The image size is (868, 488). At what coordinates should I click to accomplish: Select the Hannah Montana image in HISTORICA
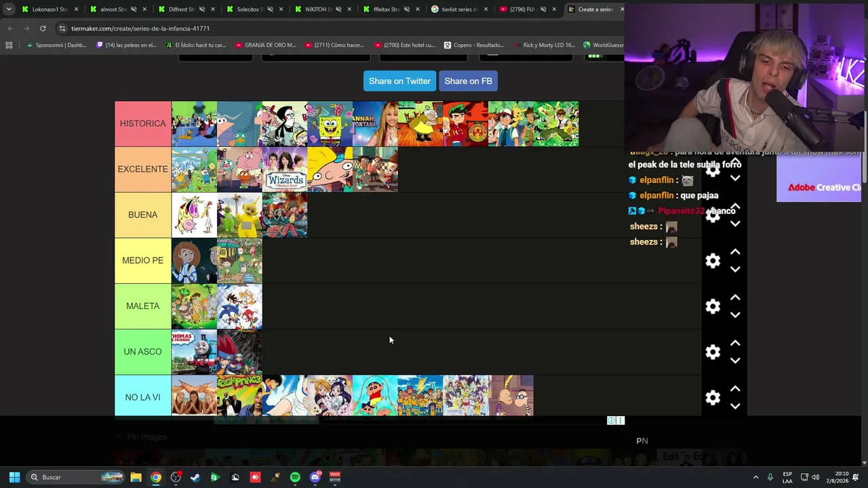[x=375, y=124]
